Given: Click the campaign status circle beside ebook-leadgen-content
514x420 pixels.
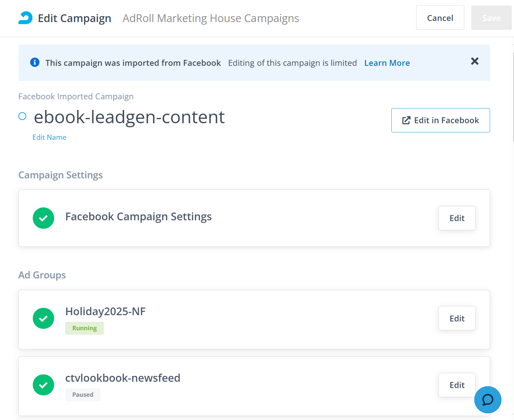Looking at the screenshot, I should pos(22,116).
